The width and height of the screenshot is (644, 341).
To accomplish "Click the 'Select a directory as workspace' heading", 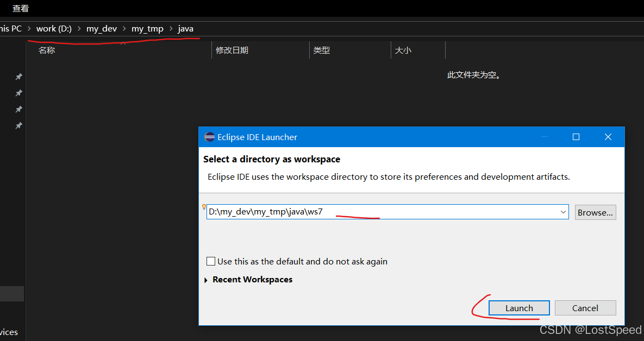I will point(272,159).
